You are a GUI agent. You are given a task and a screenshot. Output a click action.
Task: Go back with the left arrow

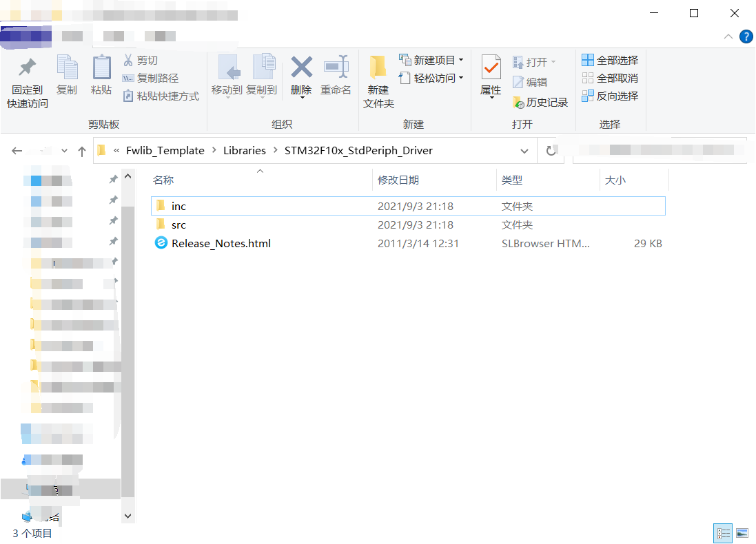click(x=17, y=151)
